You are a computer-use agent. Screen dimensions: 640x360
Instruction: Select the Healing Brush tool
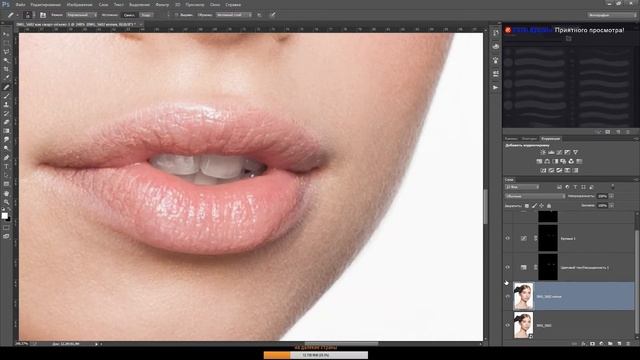(x=6, y=87)
